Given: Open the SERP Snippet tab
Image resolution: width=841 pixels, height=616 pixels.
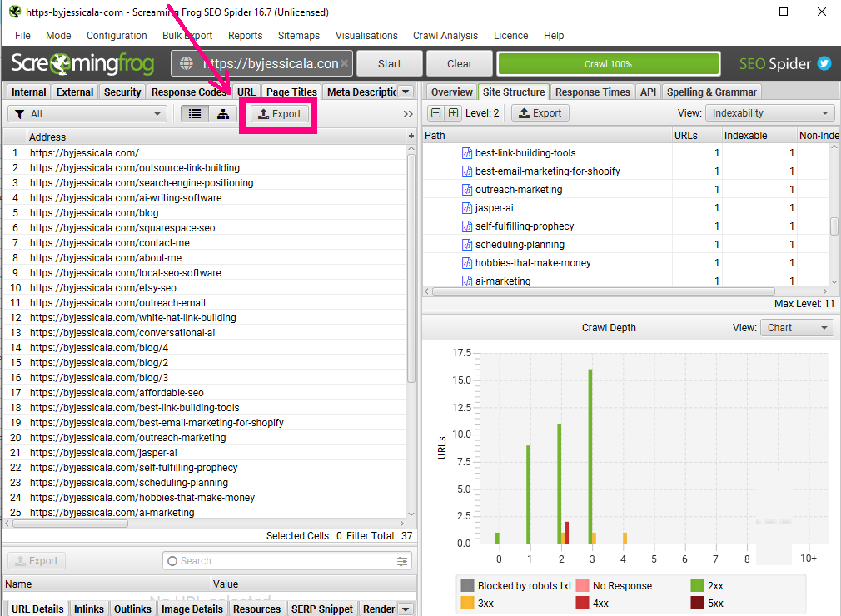Looking at the screenshot, I should pos(321,609).
